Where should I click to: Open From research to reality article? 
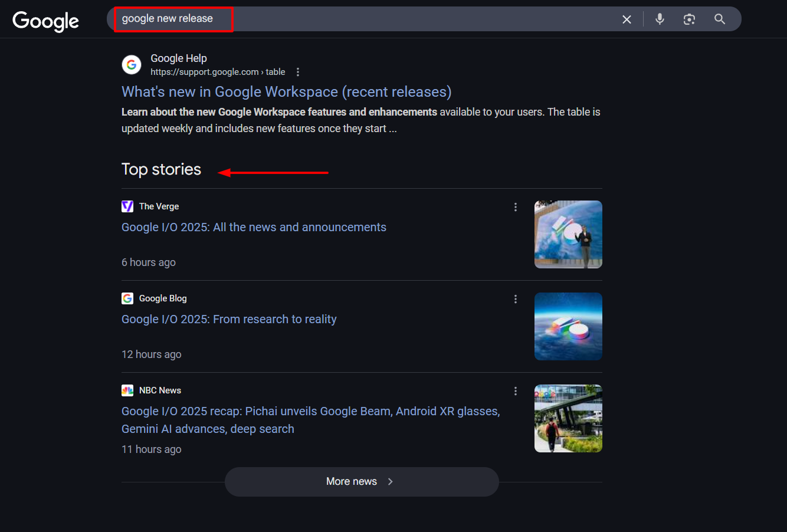[229, 319]
